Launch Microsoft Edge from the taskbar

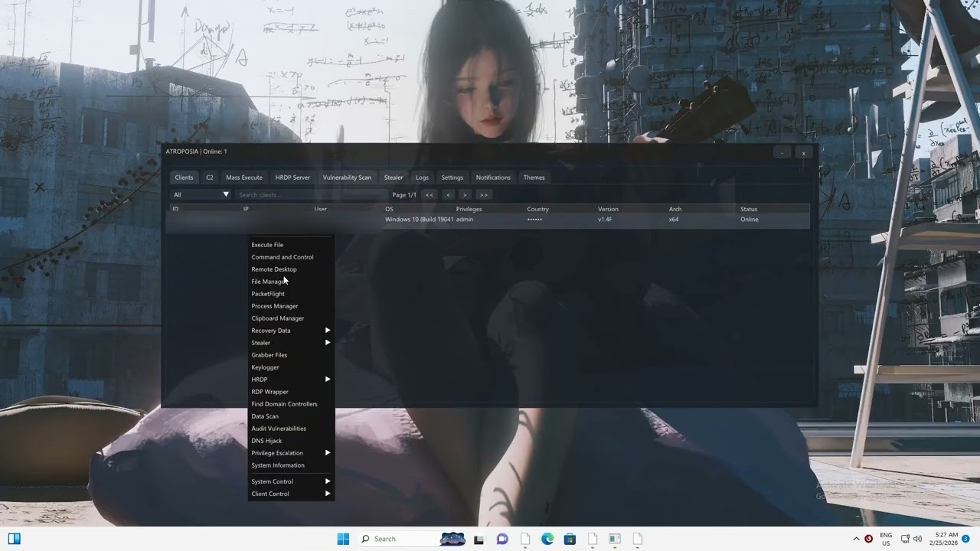coord(547,539)
